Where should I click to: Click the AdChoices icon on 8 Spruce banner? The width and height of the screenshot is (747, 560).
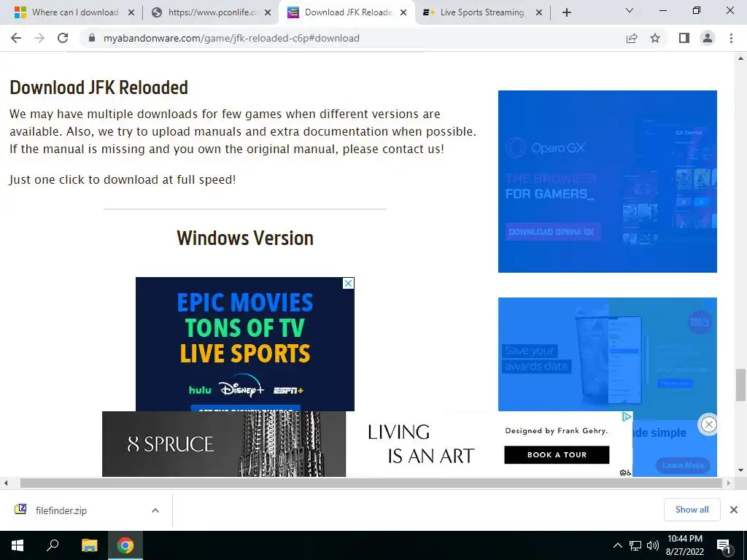(x=627, y=416)
